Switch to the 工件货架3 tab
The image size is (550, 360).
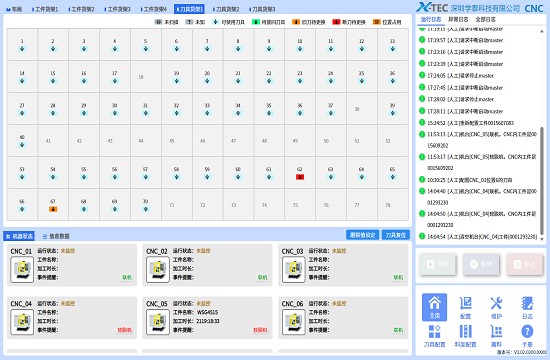[118, 9]
